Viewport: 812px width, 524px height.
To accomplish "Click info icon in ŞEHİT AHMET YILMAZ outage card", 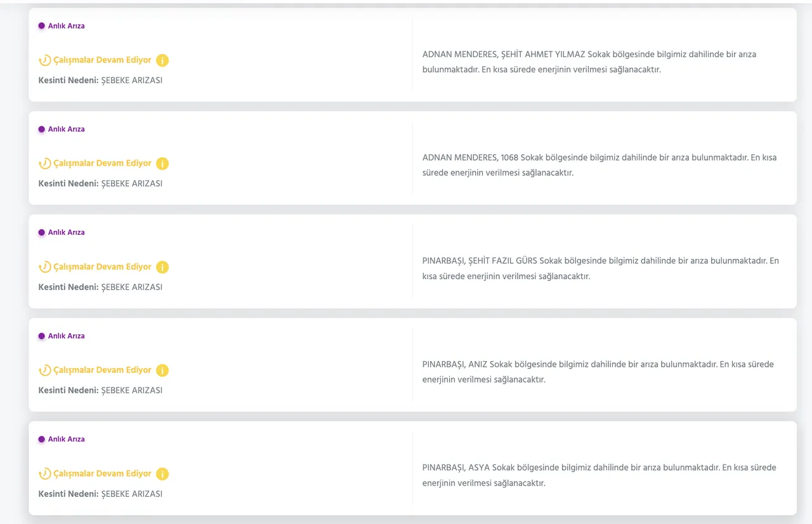I will pyautogui.click(x=162, y=60).
